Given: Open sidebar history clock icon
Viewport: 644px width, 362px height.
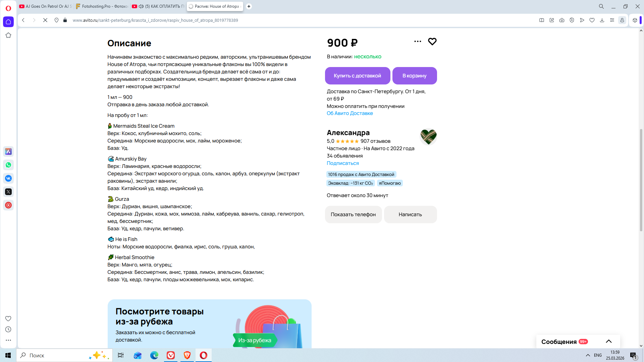Looking at the screenshot, I should (x=8, y=329).
